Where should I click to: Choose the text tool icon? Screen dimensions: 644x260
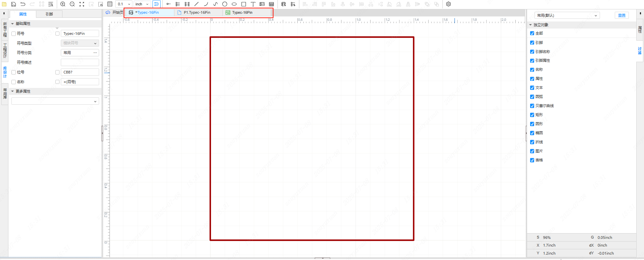click(253, 4)
